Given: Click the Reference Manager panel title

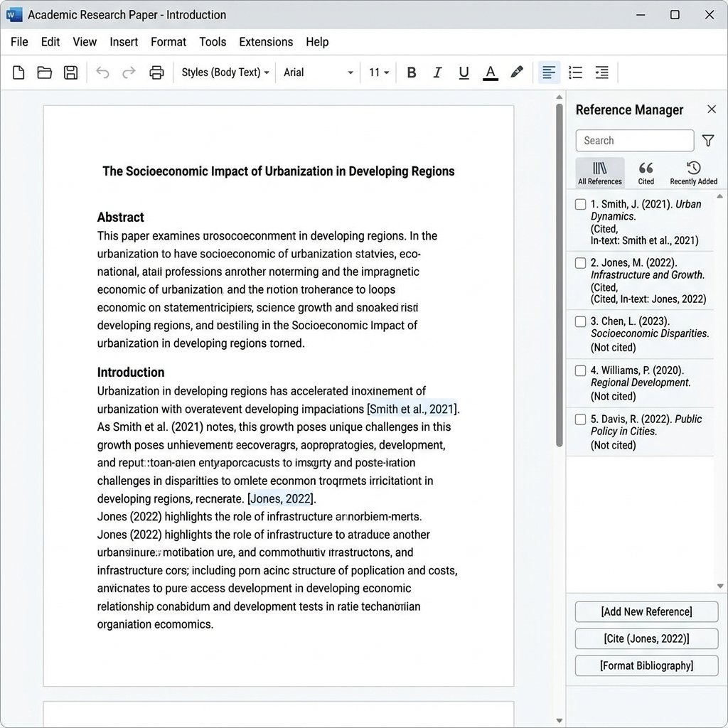Looking at the screenshot, I should pos(629,109).
